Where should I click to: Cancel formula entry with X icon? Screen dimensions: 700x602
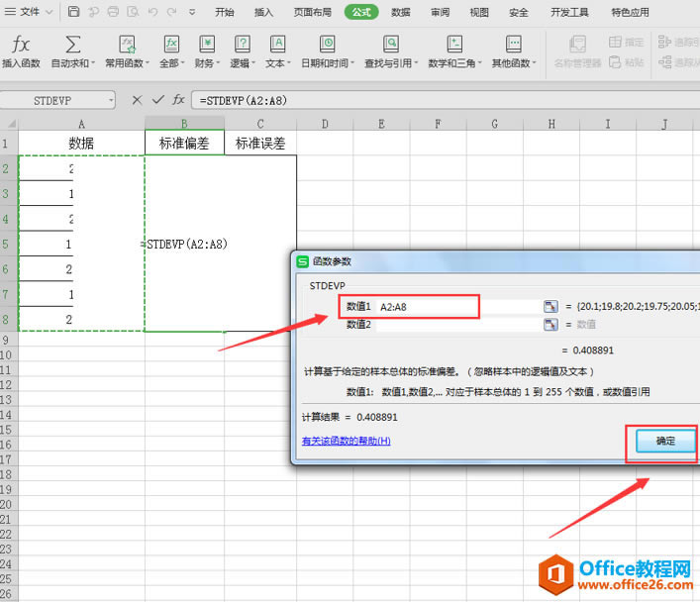point(137,100)
